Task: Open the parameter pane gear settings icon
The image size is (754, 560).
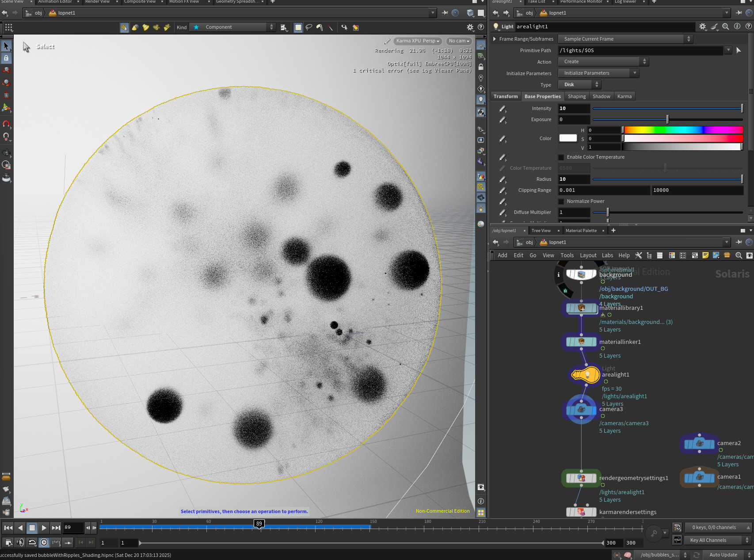Action: (702, 27)
